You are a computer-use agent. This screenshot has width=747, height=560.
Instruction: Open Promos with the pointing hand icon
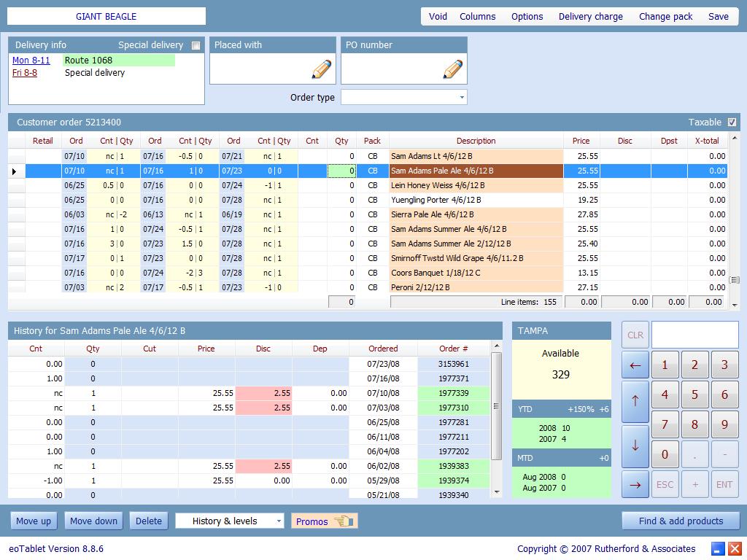325,521
